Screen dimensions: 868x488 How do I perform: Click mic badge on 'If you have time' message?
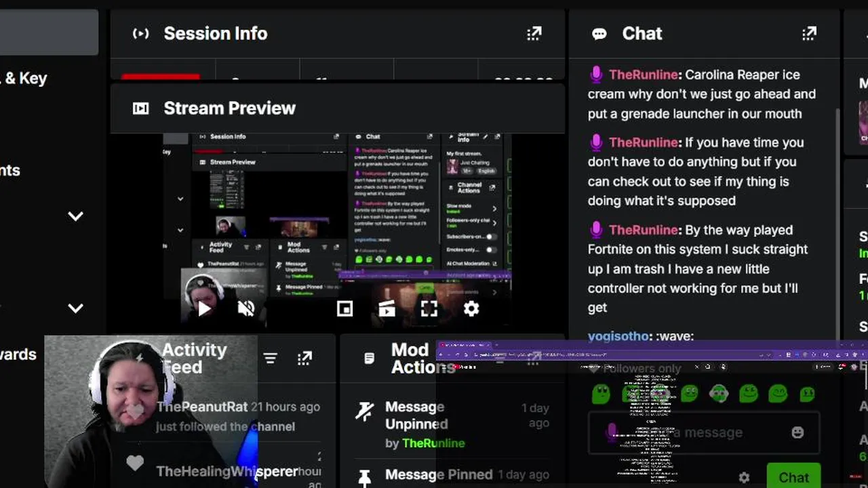click(596, 142)
